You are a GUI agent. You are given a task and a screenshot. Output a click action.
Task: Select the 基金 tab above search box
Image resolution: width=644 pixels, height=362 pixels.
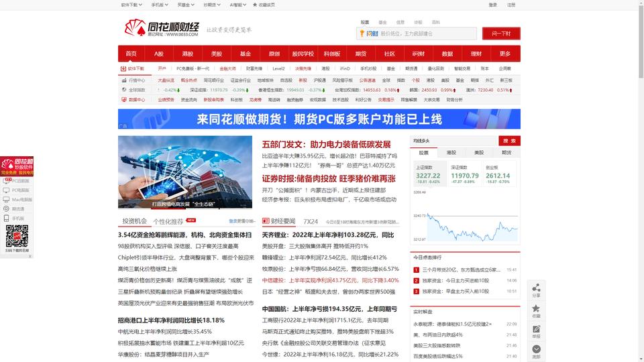point(382,22)
